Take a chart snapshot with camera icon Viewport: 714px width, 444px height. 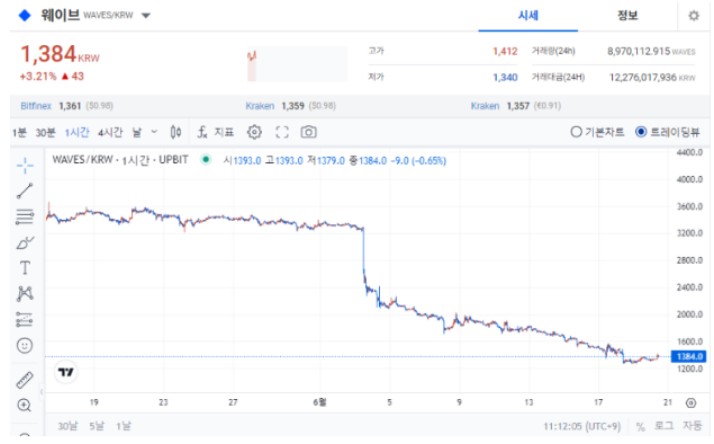tap(309, 132)
